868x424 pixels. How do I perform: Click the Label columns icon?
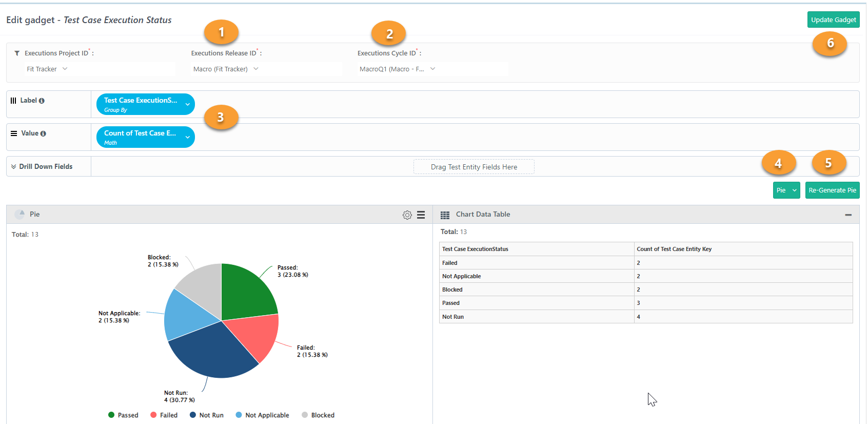[x=13, y=101]
